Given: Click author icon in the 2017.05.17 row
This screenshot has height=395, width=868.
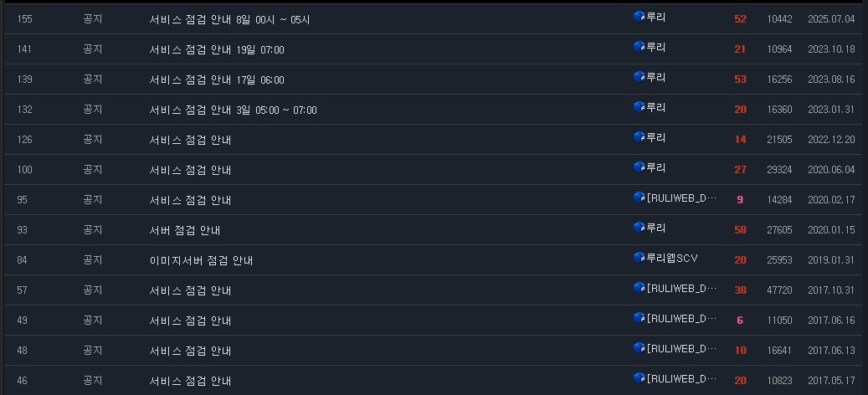Looking at the screenshot, I should [x=639, y=378].
